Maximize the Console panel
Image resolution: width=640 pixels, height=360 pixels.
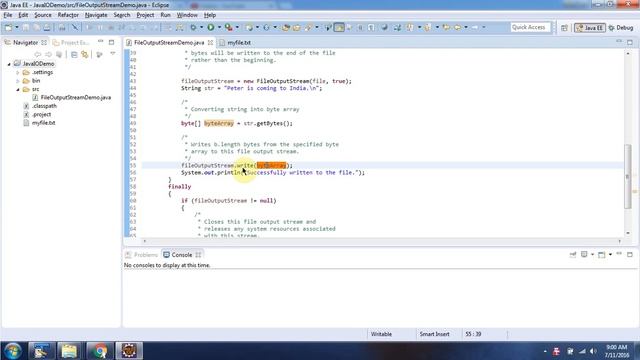coord(630,254)
